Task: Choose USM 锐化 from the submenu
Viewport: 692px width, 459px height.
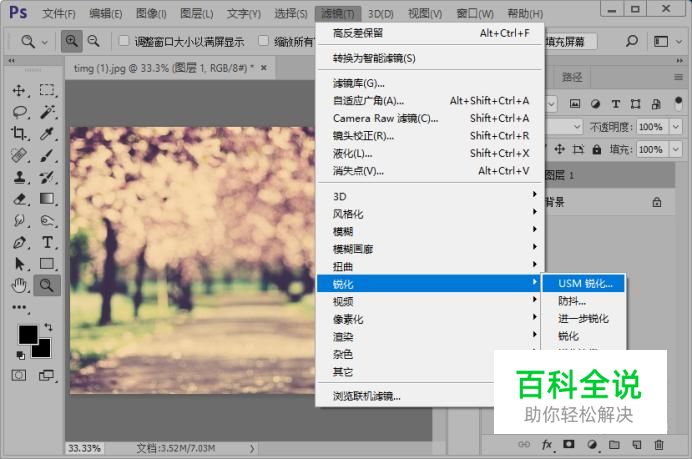Action: [583, 283]
